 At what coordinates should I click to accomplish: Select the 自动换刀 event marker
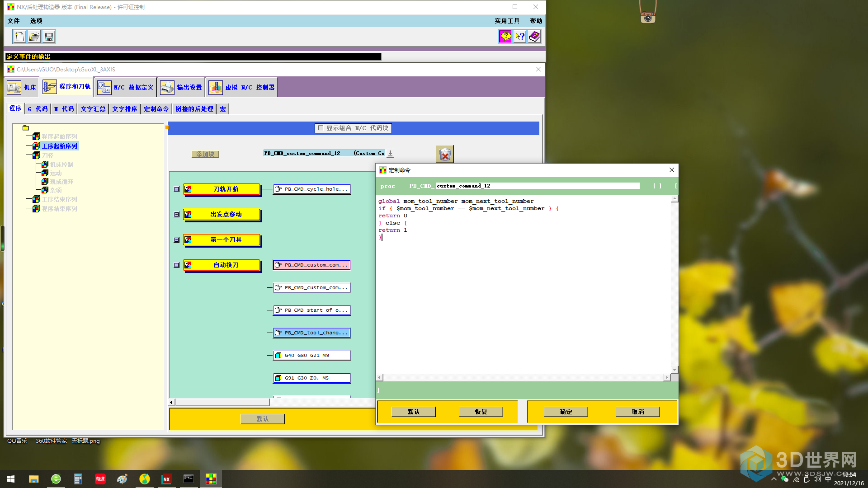click(222, 265)
